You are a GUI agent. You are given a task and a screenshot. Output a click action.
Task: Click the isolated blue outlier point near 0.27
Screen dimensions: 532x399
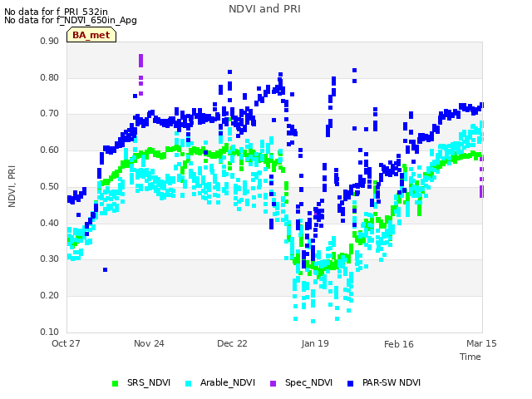[106, 269]
